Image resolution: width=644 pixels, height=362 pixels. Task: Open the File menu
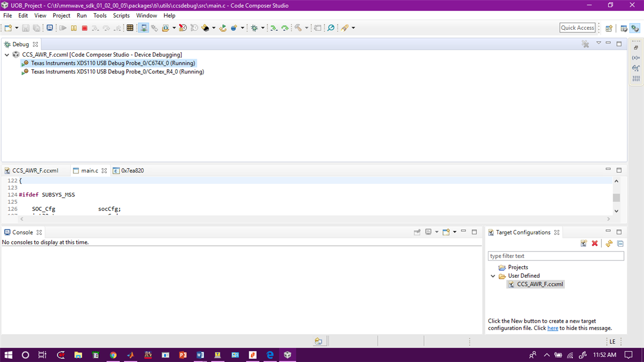coord(8,16)
